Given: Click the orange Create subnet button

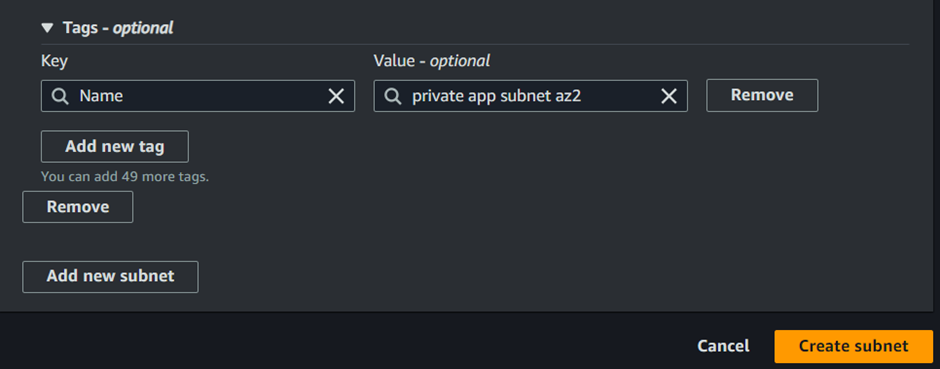Looking at the screenshot, I should pyautogui.click(x=854, y=346).
